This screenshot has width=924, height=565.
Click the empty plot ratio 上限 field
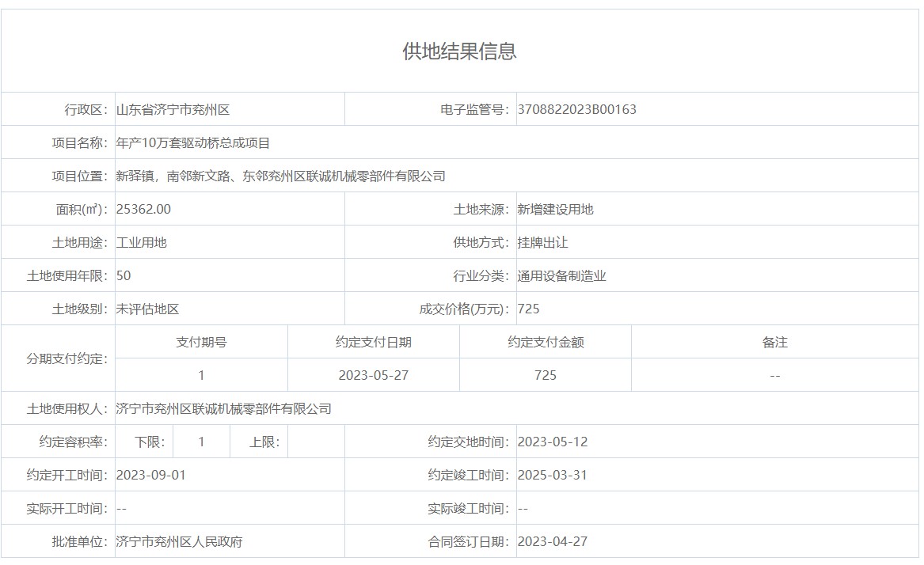click(x=316, y=442)
